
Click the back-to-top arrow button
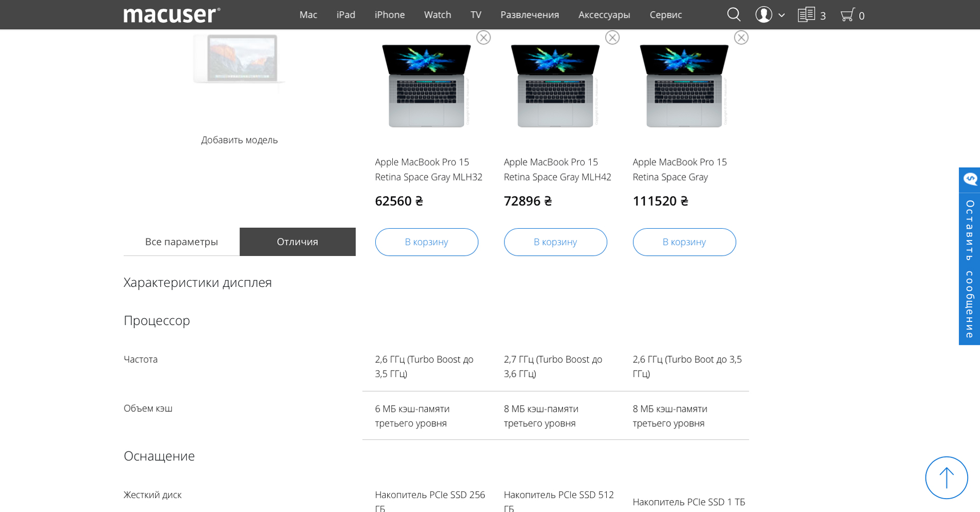coord(947,478)
